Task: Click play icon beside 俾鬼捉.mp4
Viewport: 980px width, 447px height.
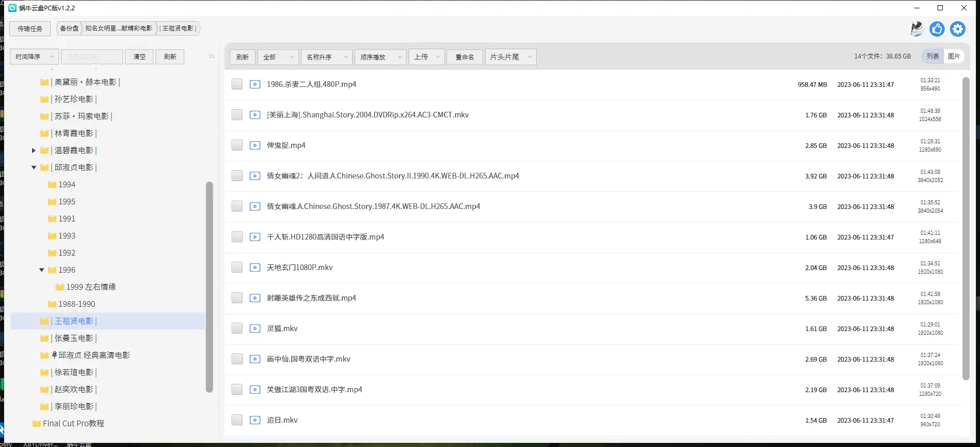Action: (x=255, y=145)
